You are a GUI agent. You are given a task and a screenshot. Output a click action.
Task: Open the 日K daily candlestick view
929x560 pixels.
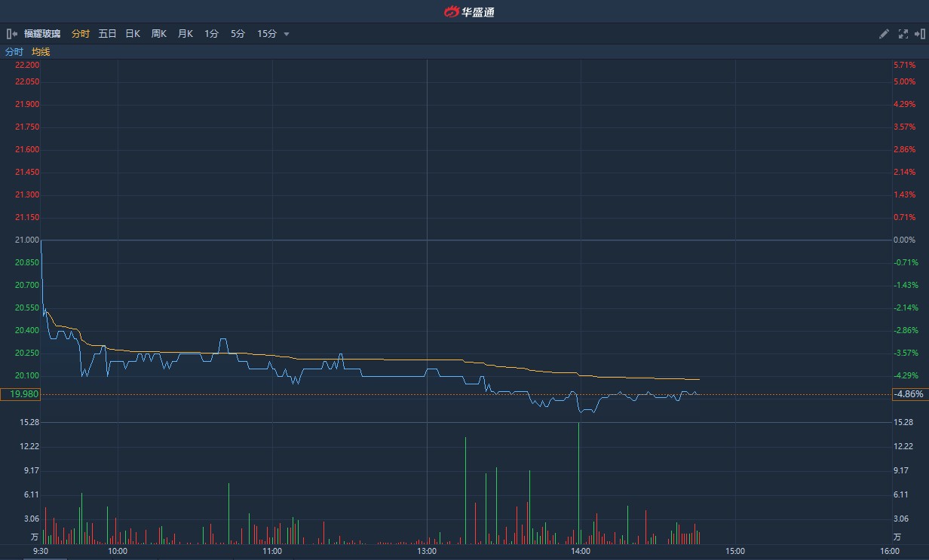coord(133,34)
